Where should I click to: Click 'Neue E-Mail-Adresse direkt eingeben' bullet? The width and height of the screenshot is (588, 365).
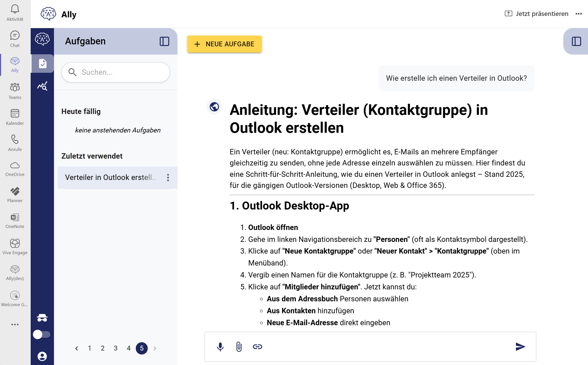coord(328,323)
